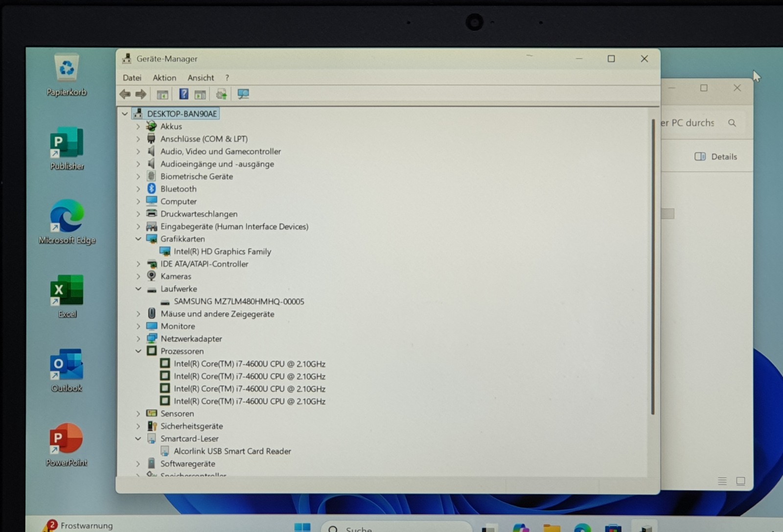This screenshot has height=532, width=783.
Task: Maximize the Explorer window behind
Action: point(704,88)
